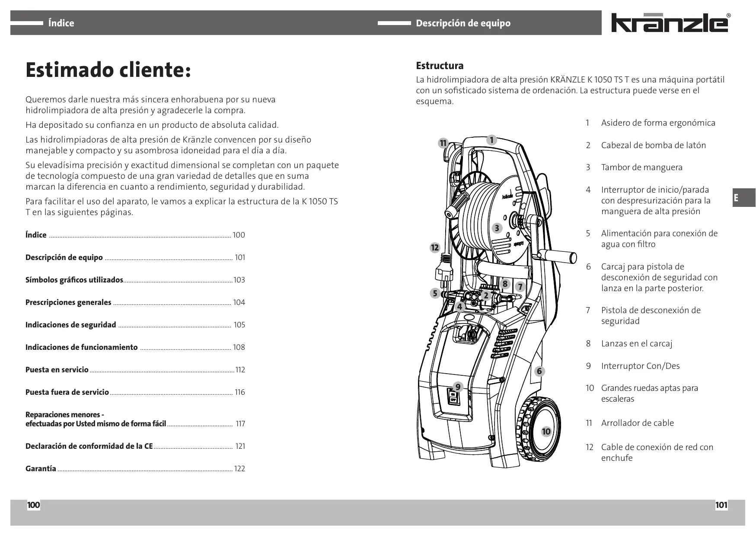The width and height of the screenshot is (756, 536).
Task: Select callout marker 12 near the power plug
Action: pyautogui.click(x=434, y=247)
